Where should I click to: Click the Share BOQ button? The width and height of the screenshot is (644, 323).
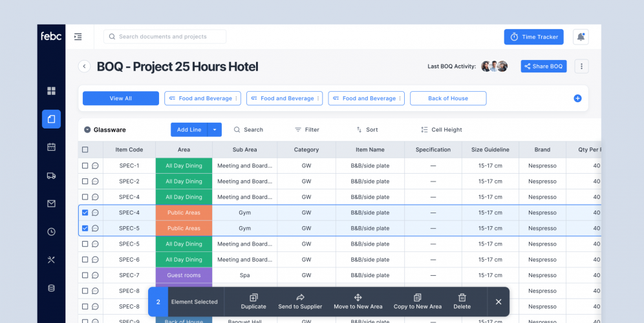tap(543, 67)
